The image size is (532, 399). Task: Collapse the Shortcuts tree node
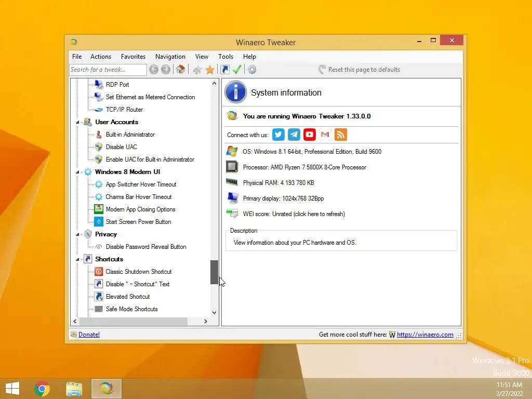tap(77, 259)
